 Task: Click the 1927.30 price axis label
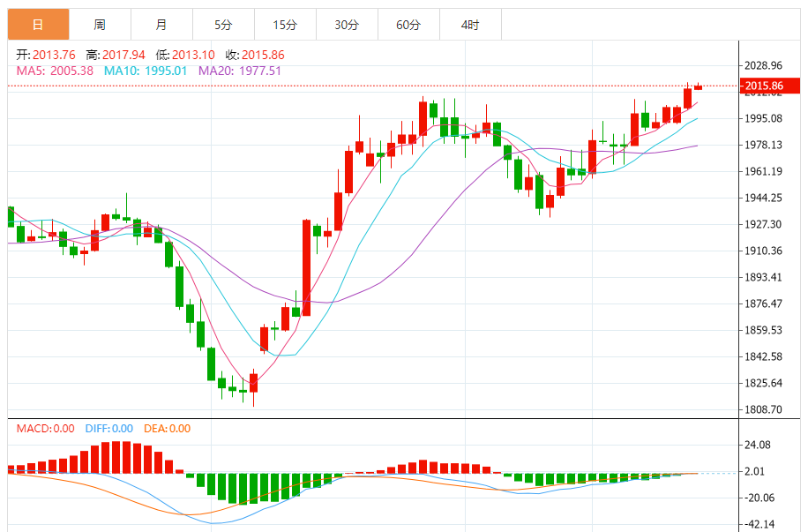(x=763, y=224)
